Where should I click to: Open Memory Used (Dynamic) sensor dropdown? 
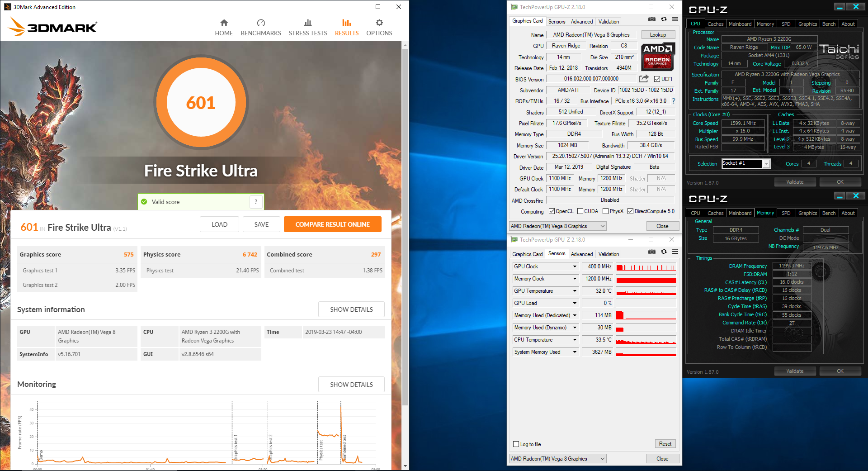coord(575,328)
